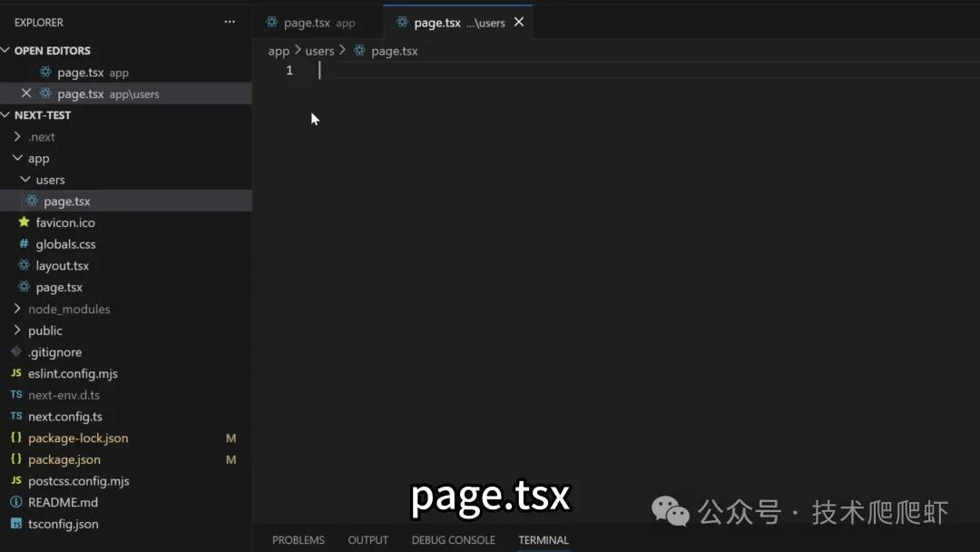Image resolution: width=980 pixels, height=552 pixels.
Task: Click the Explorer More Actions ellipsis icon
Action: pos(230,22)
